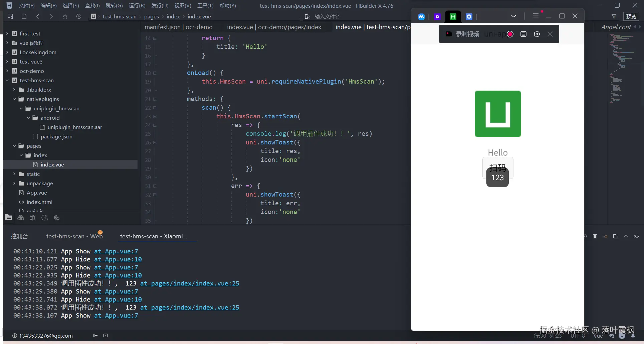
Task: Fold the methods block at line 21
Action: click(155, 99)
